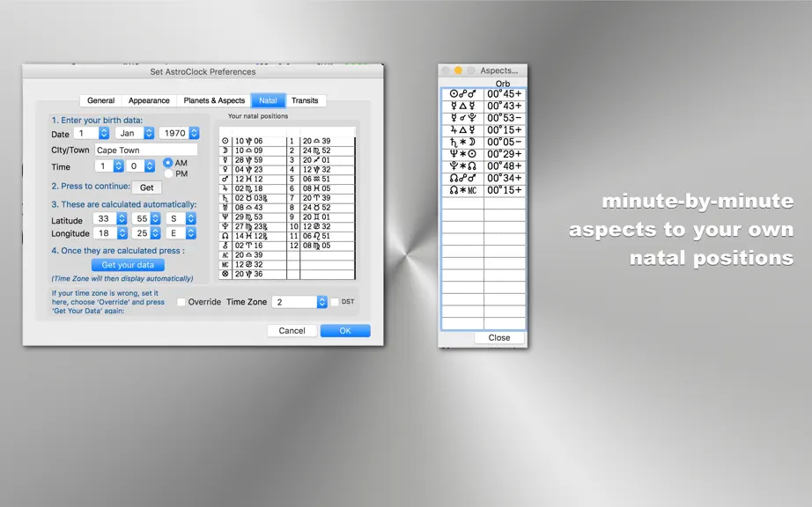812x507 pixels.
Task: Select the Part of Fortune row at 20 Capricorn 36
Action: 253,275
